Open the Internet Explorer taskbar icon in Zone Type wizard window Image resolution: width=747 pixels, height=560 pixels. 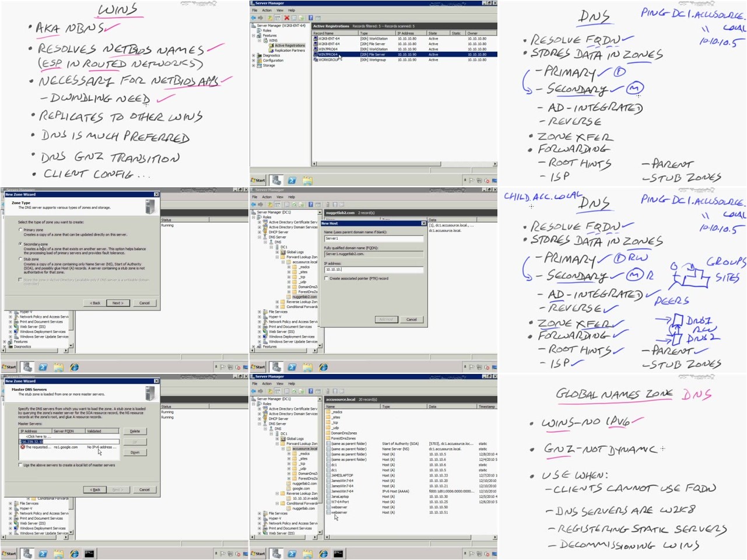point(74,367)
